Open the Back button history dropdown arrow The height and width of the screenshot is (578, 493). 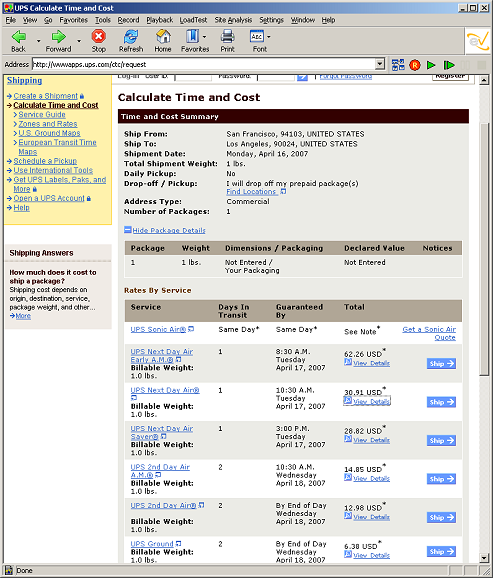pyautogui.click(x=38, y=41)
